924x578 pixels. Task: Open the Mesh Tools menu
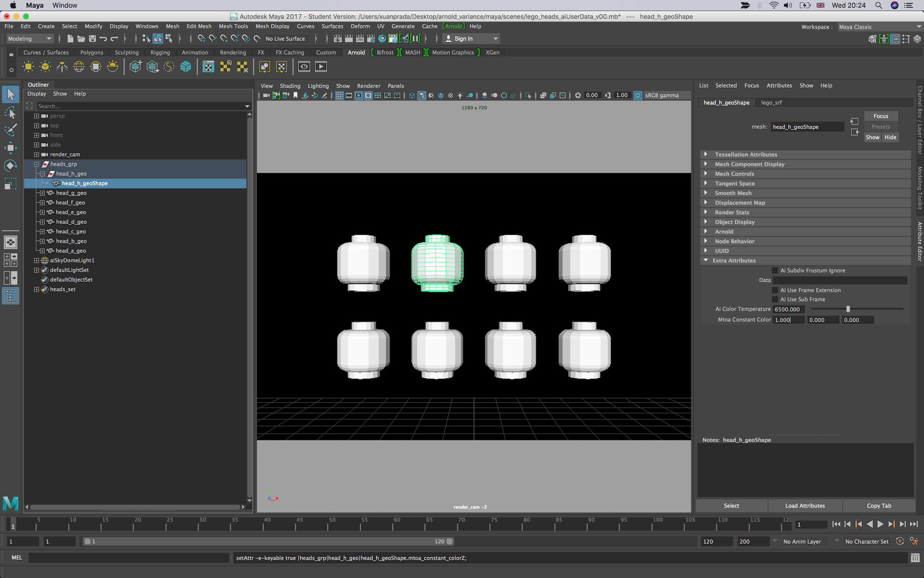point(233,26)
